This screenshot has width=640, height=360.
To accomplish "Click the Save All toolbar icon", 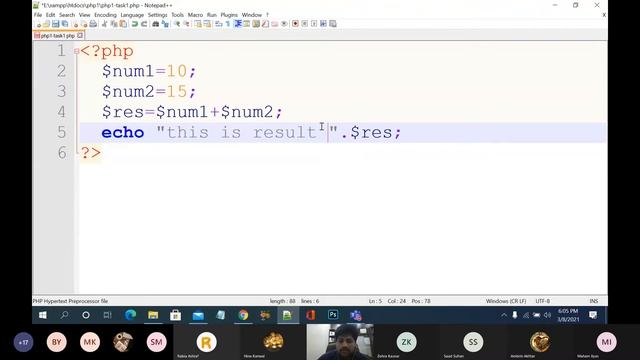I will (x=64, y=24).
